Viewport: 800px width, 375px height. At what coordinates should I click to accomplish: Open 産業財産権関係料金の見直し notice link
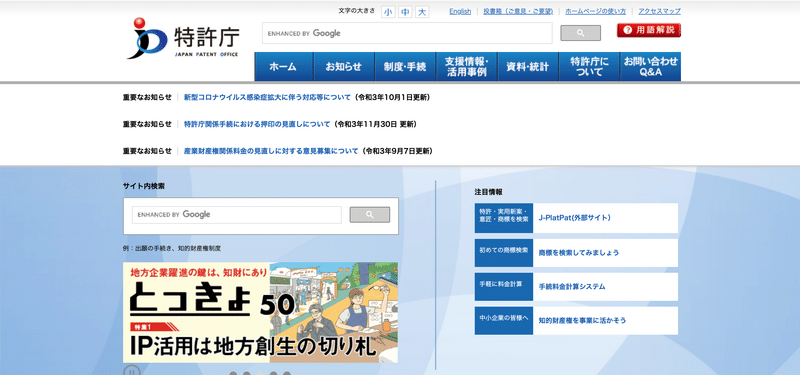[x=271, y=151]
